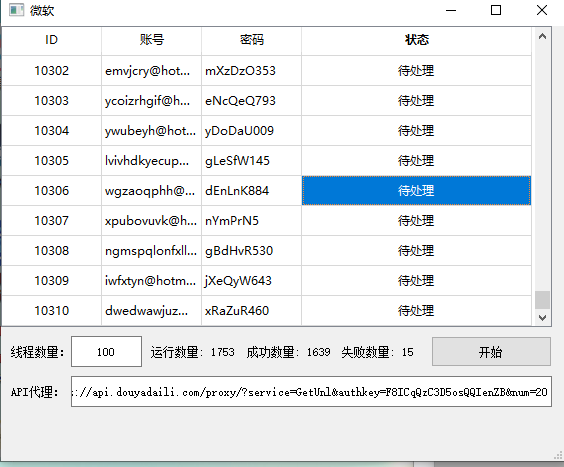The width and height of the screenshot is (564, 467).
Task: Click the 成功数量 value 1639
Action: point(319,352)
